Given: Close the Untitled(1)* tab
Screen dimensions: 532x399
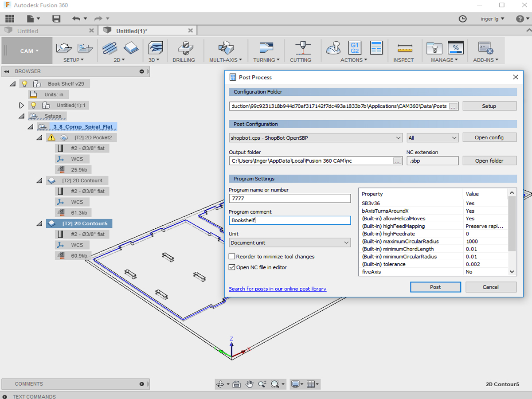Looking at the screenshot, I should pos(190,31).
